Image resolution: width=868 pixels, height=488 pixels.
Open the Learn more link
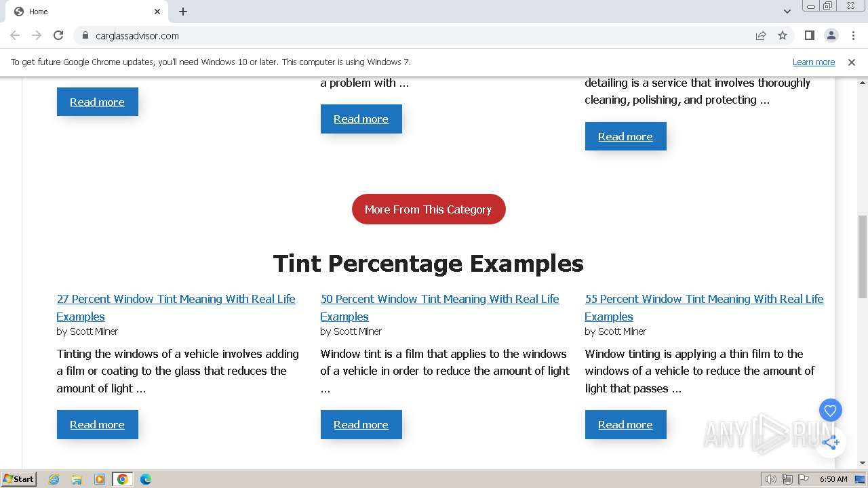pos(814,62)
